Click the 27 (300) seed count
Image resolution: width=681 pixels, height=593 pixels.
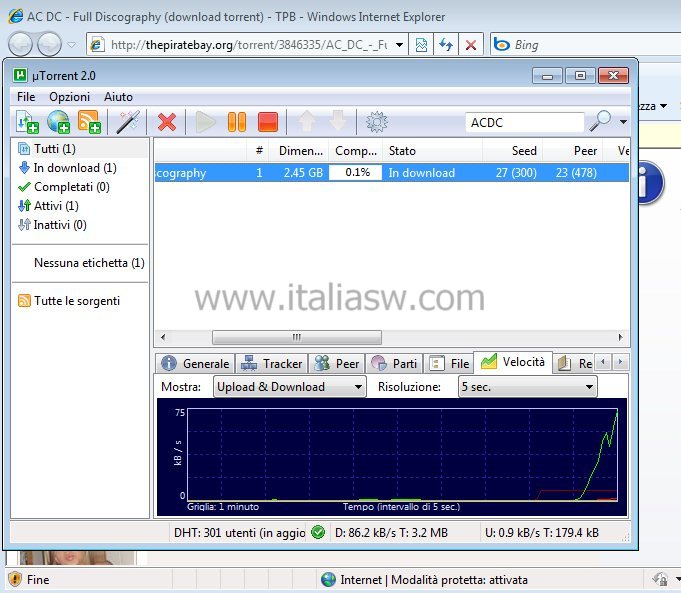(516, 173)
